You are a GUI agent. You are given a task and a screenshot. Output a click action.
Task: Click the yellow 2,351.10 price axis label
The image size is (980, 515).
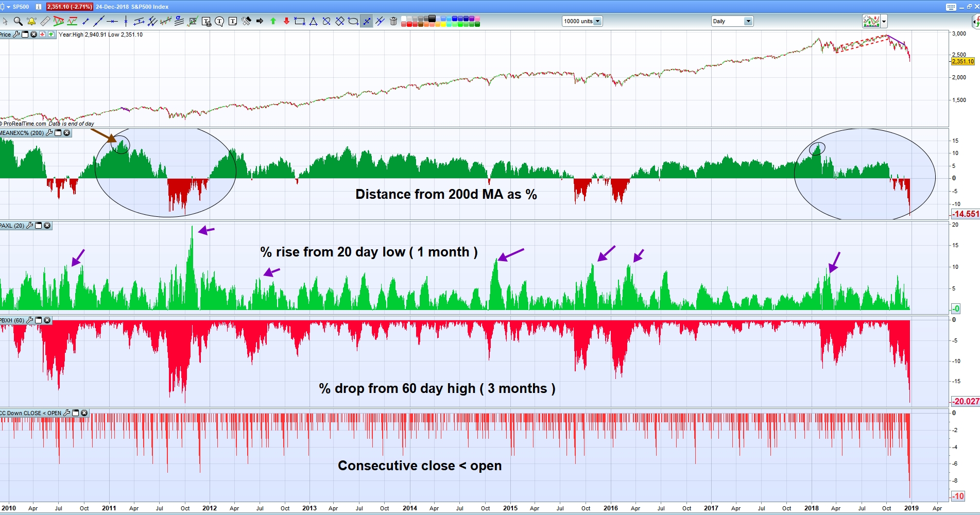tap(962, 61)
